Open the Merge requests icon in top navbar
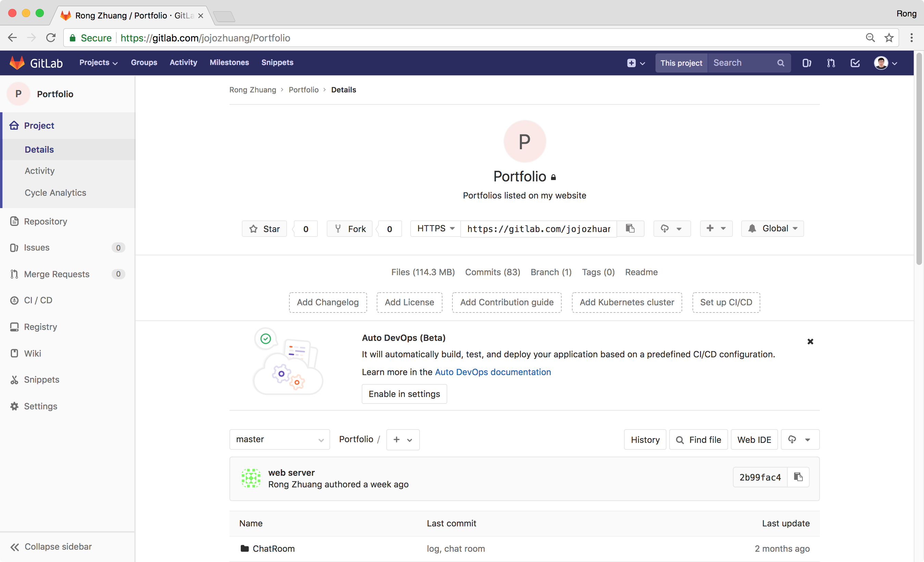 coord(831,63)
